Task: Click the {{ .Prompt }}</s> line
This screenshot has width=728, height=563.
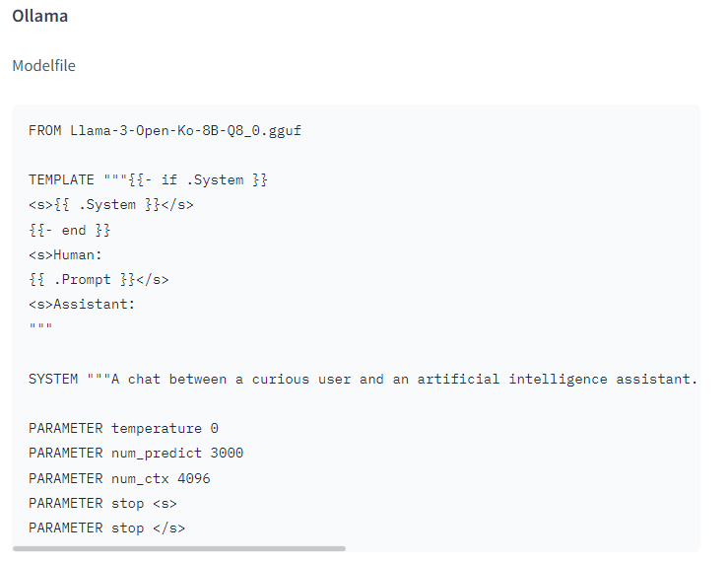Action: click(x=99, y=280)
